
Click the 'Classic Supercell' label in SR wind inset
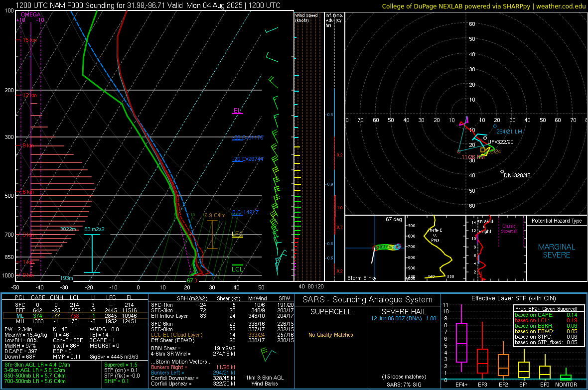pyautogui.click(x=509, y=229)
